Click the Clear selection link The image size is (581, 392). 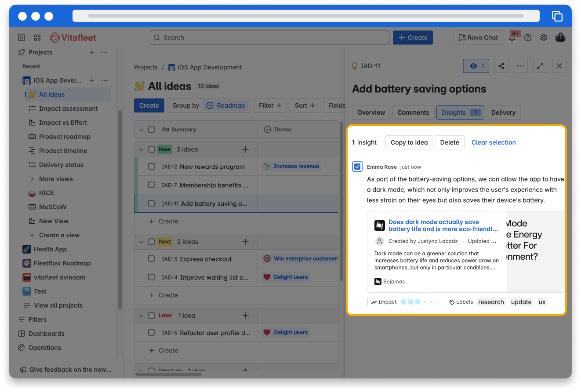[494, 142]
